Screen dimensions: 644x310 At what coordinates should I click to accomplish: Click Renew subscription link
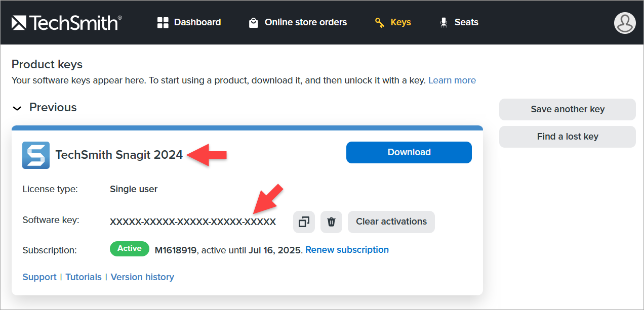(x=347, y=250)
